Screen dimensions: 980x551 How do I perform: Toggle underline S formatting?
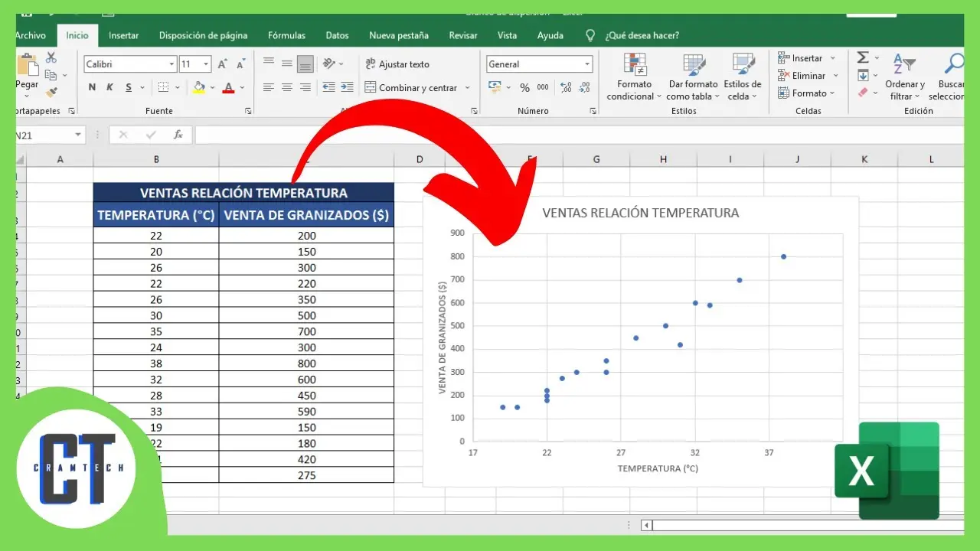[x=129, y=87]
